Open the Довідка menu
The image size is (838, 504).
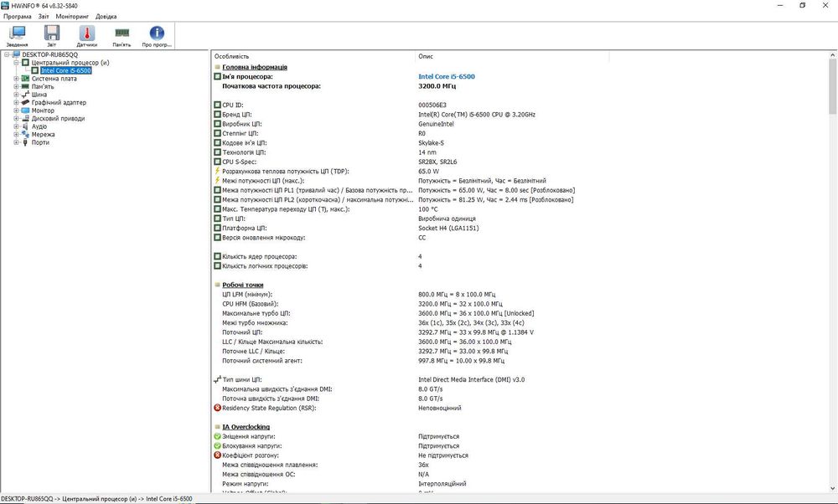[106, 17]
